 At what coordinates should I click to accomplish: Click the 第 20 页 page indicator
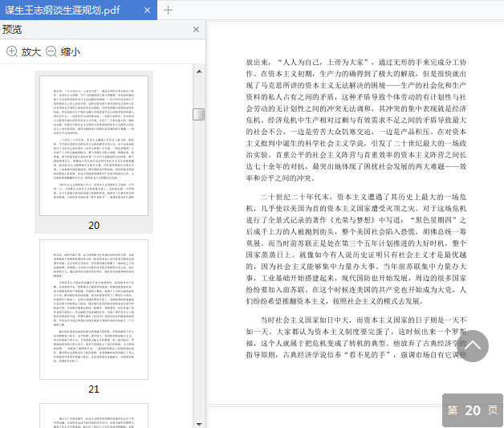tap(473, 410)
